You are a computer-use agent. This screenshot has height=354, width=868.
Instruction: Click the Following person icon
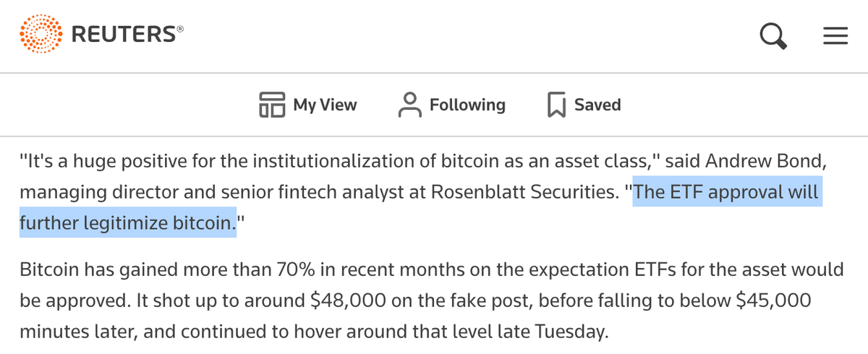click(x=410, y=105)
